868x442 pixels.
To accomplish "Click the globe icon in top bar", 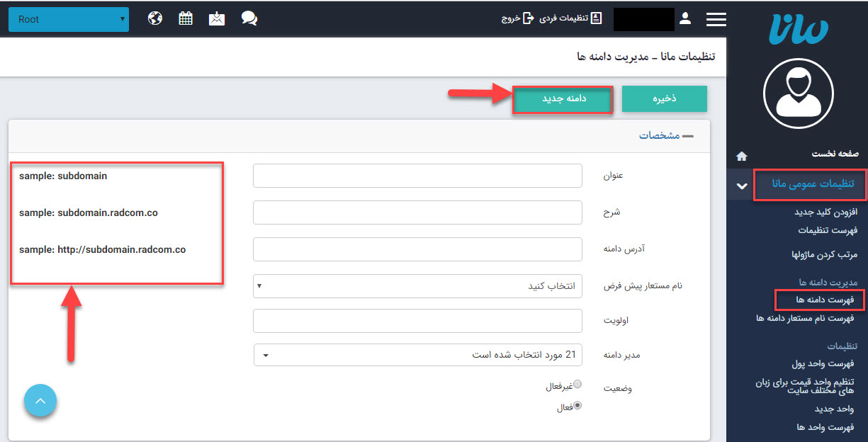I will coord(155,19).
